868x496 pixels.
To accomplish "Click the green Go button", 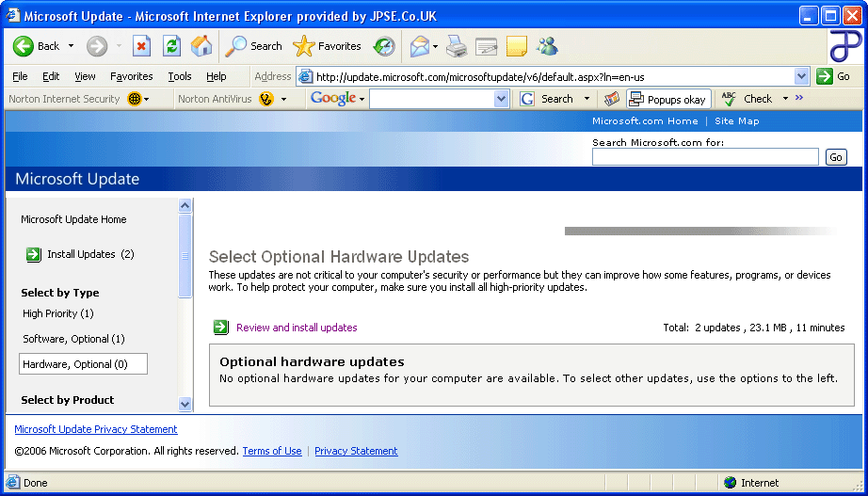I will [834, 77].
